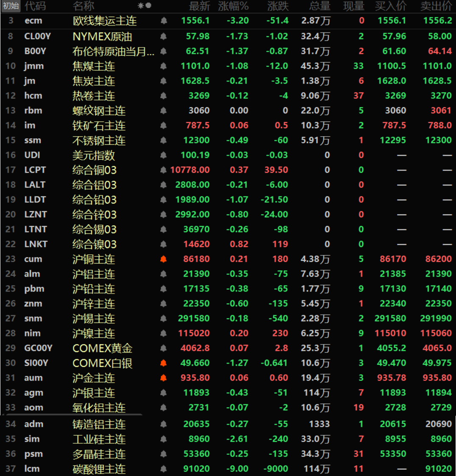This screenshot has height=476, width=456.
Task: Set alert bell on 欧线集运主连 row
Action: point(164,21)
